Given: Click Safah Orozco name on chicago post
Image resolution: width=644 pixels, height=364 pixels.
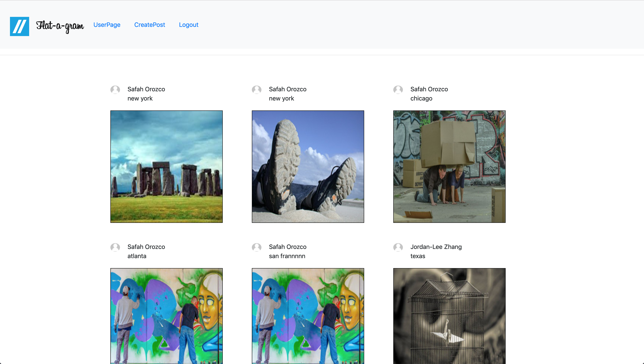Looking at the screenshot, I should click(x=429, y=89).
